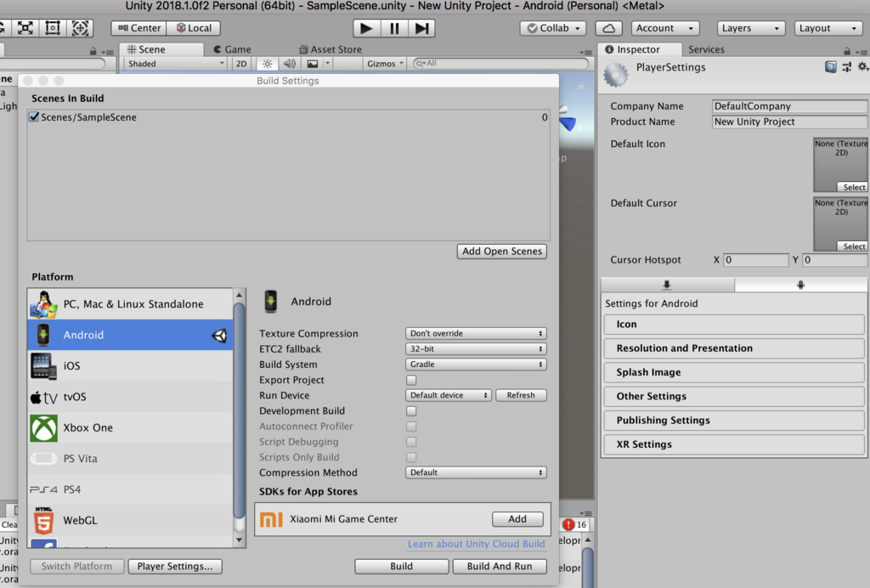
Task: Select the Android platform row
Action: [130, 335]
